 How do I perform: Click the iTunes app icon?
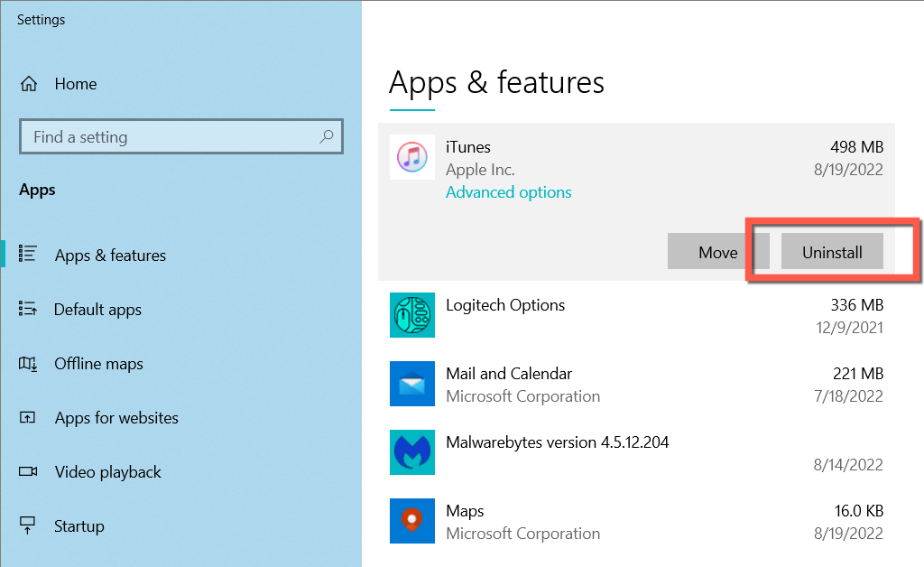411,157
